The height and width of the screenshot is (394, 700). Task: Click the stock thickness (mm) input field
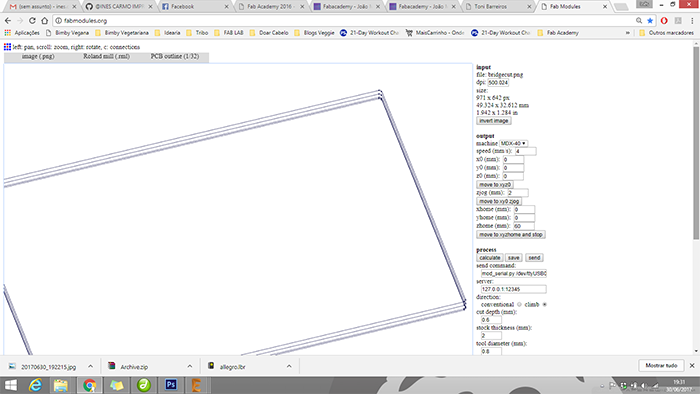click(x=491, y=336)
